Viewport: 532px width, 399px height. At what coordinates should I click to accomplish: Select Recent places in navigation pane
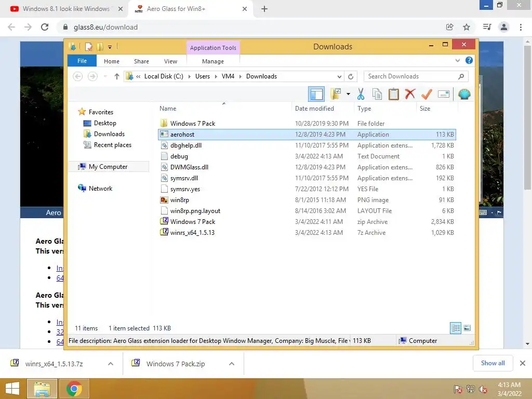tap(112, 145)
